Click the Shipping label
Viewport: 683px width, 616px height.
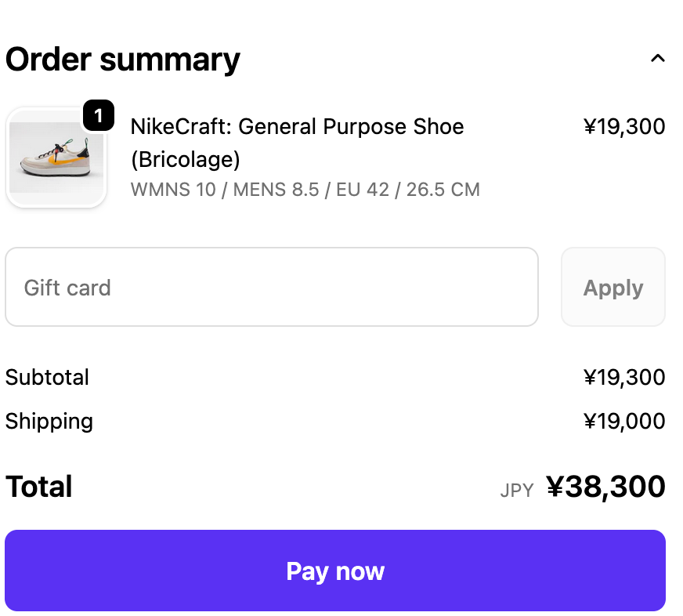[49, 421]
